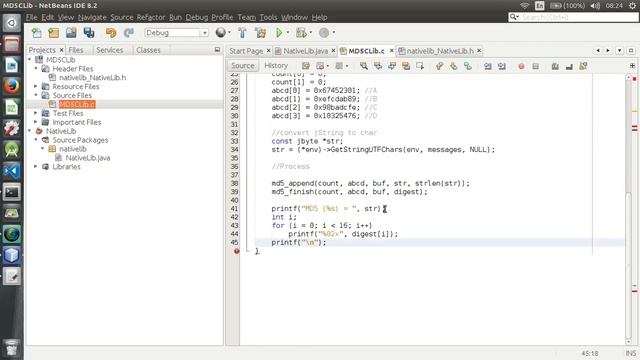Expand the Libraries node
Image resolution: width=640 pixels, height=360 pixels.
[x=36, y=167]
